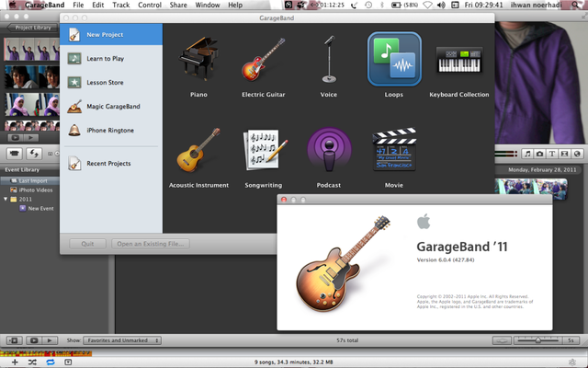Open the Window menu
Screen dimensions: 588x368
pos(208,5)
